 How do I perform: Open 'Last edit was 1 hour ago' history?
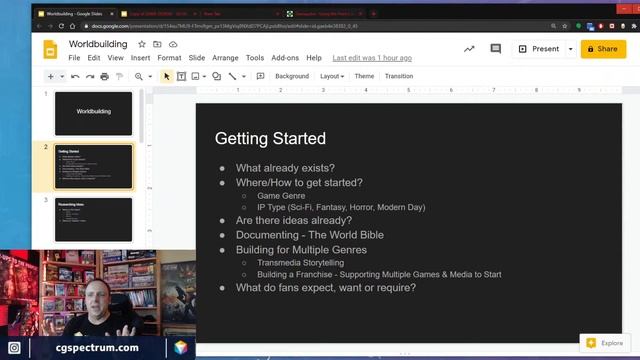click(x=372, y=58)
